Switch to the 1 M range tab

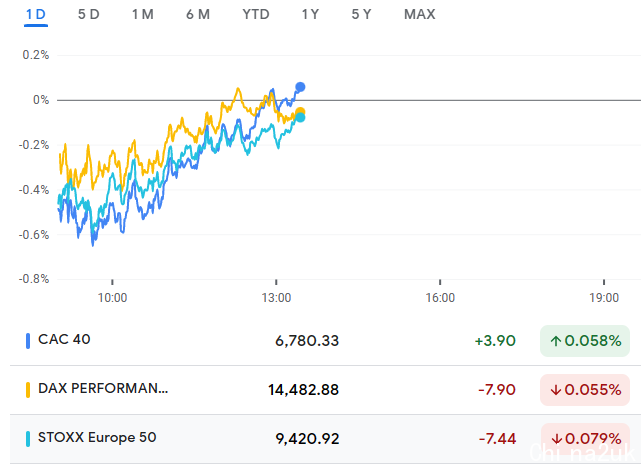coord(143,14)
